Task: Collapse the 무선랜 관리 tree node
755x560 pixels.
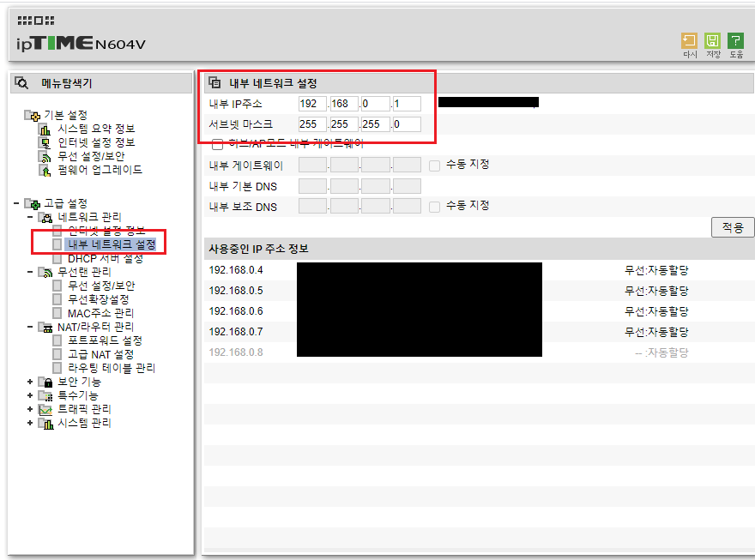Action: click(x=30, y=272)
